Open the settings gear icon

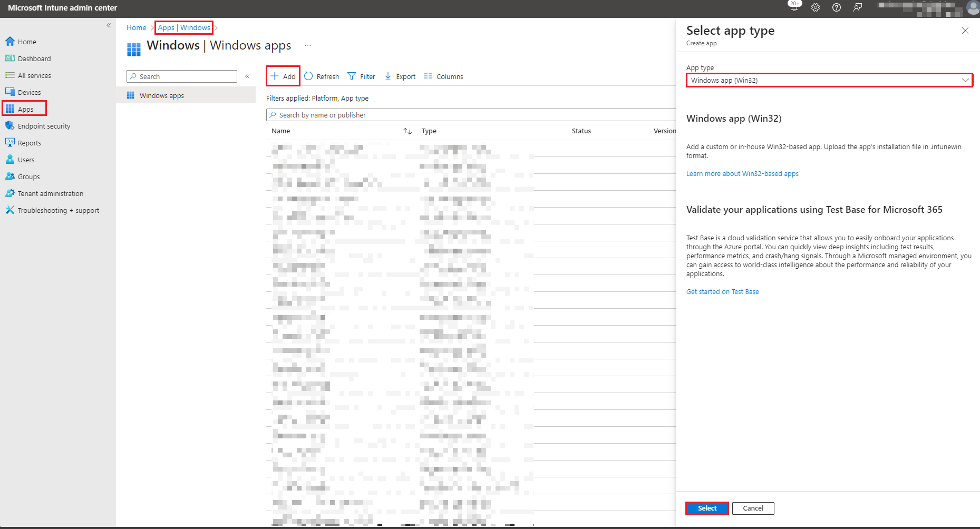[816, 7]
